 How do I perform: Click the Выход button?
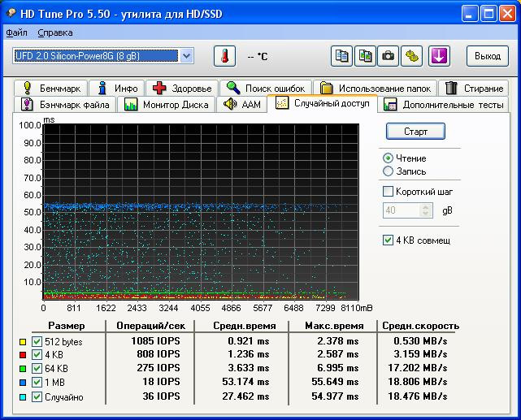point(488,56)
